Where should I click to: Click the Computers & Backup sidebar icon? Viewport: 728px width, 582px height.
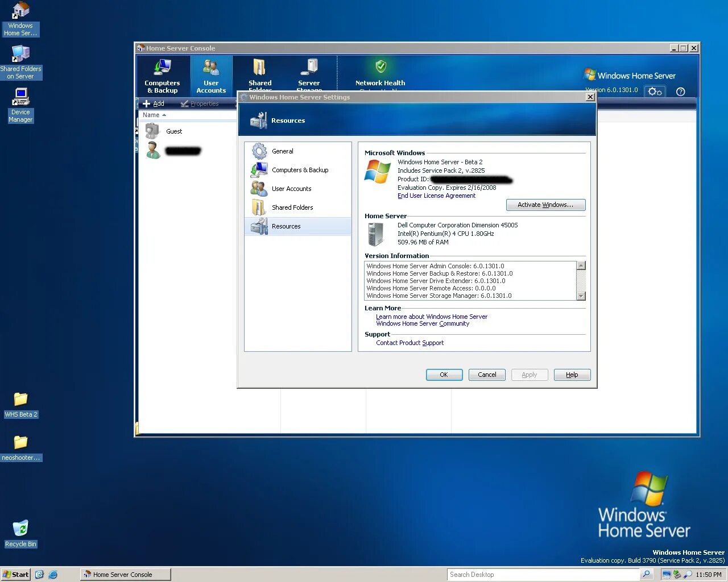(x=259, y=170)
